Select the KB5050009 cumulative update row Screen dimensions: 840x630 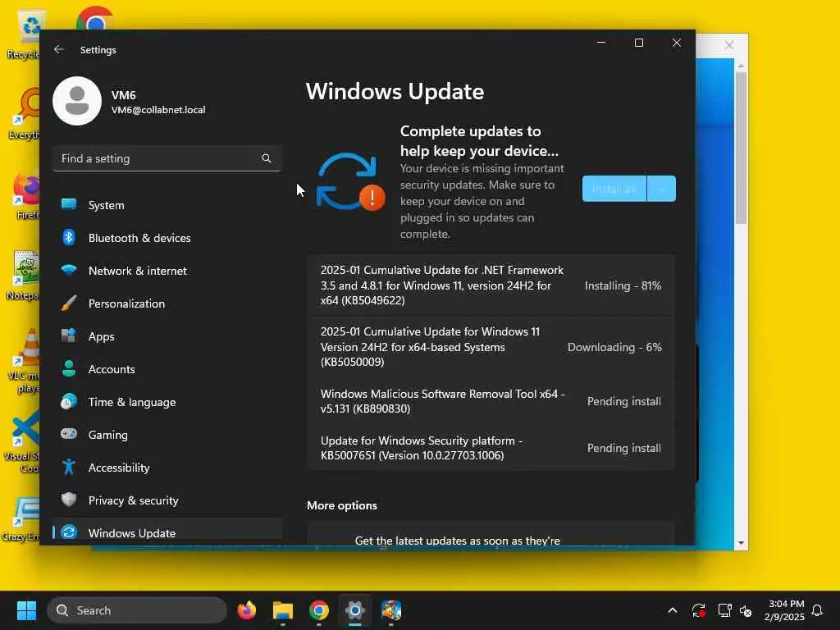(x=491, y=347)
